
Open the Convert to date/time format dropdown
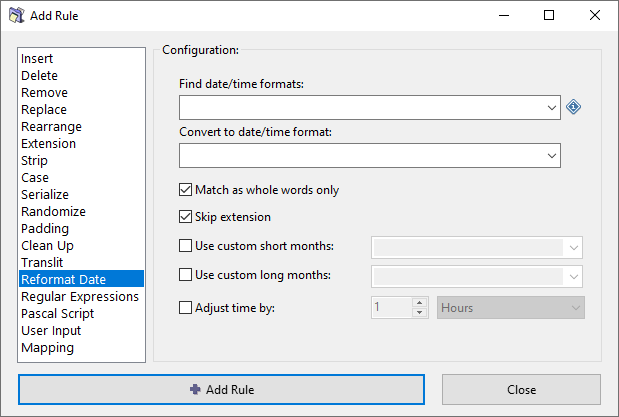click(552, 155)
